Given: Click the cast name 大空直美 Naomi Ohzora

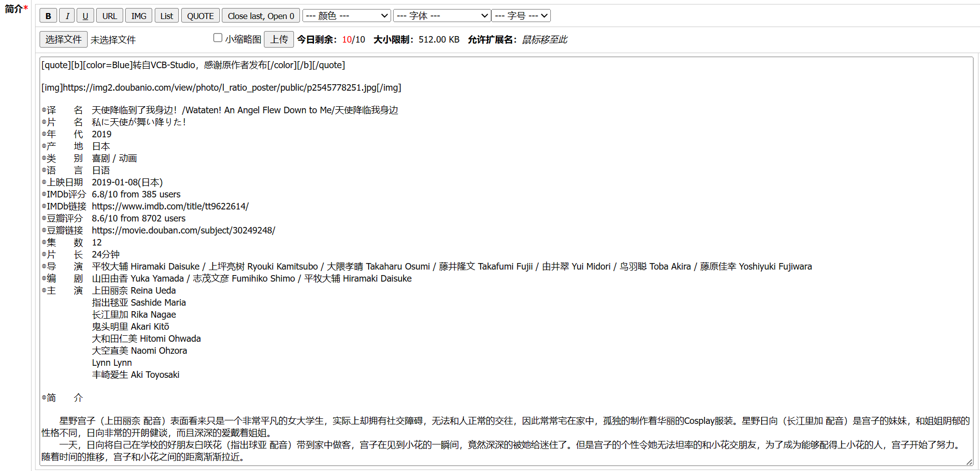Looking at the screenshot, I should coord(139,351).
